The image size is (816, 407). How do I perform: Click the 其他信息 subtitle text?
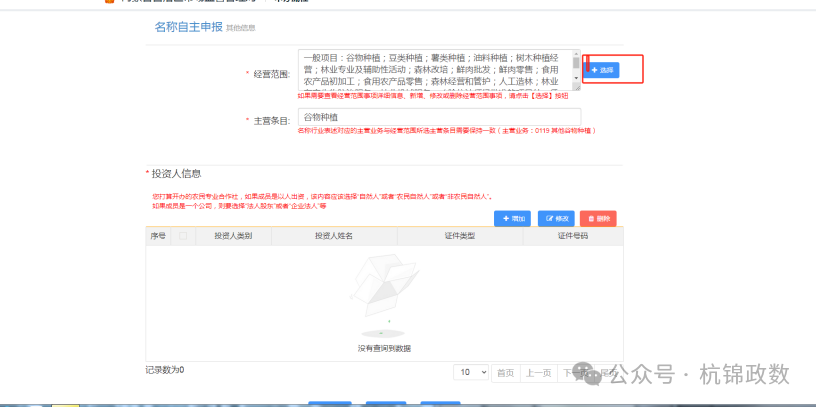pyautogui.click(x=240, y=28)
